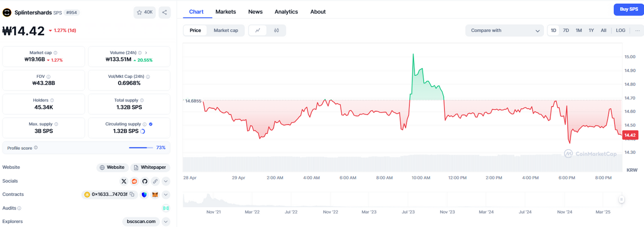Open the audit provider icon in Audits row
The image size is (644, 227).
pyautogui.click(x=166, y=208)
